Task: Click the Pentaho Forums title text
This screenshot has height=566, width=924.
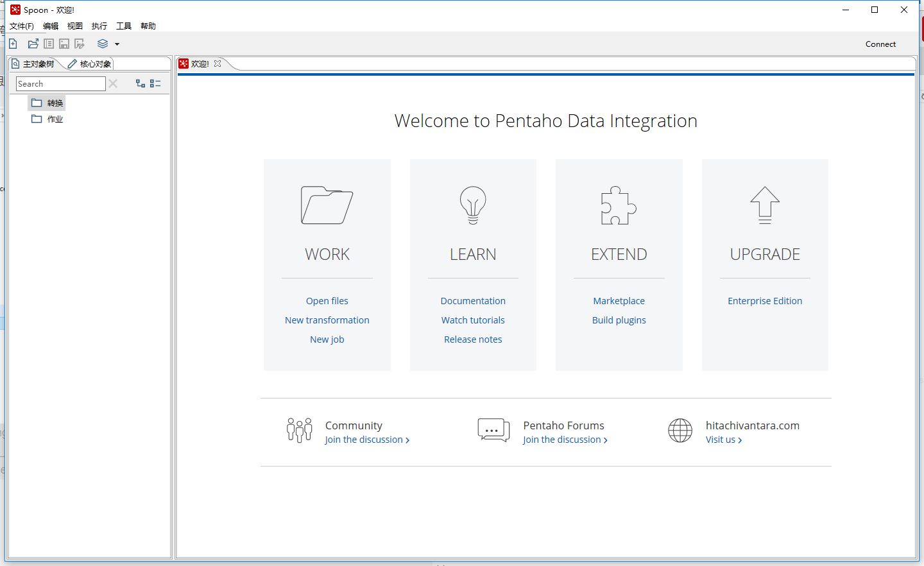Action: click(564, 425)
